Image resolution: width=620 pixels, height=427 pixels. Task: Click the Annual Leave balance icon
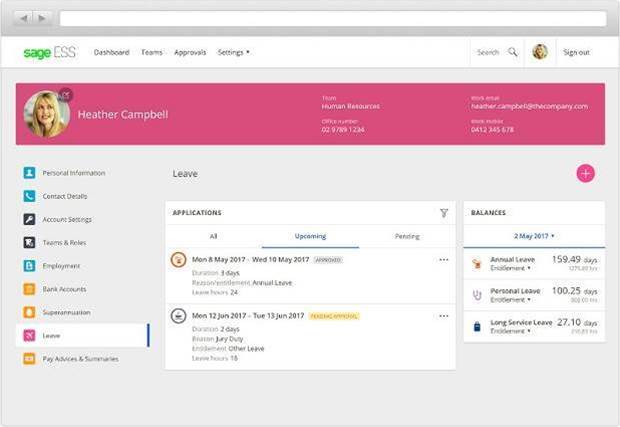click(x=477, y=264)
